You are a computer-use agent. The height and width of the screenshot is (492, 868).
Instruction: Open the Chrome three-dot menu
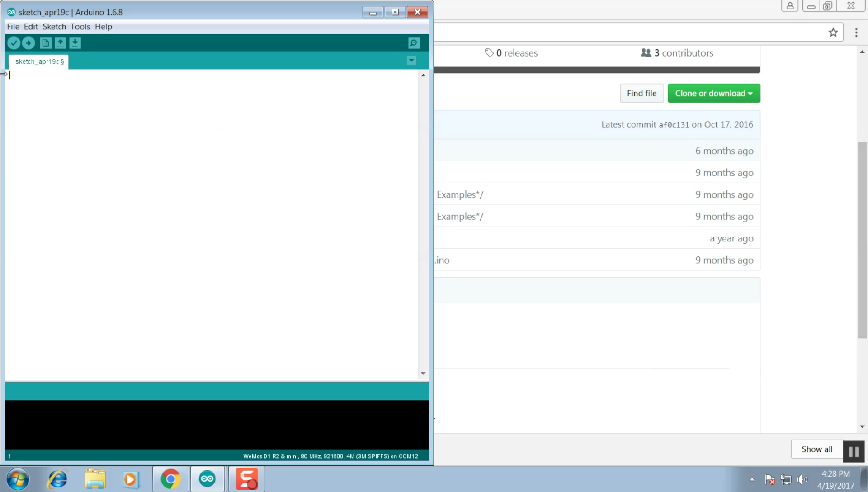[856, 33]
